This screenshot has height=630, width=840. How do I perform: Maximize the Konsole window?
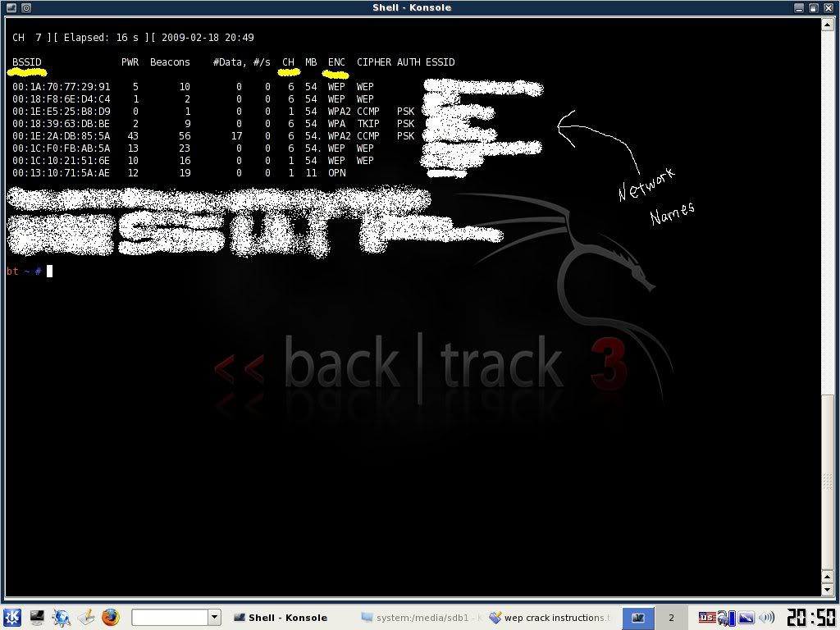click(x=813, y=7)
